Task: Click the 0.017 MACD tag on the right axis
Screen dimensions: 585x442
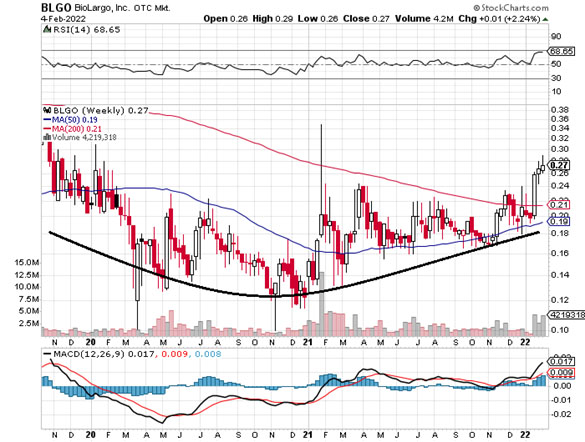Action: (x=560, y=361)
